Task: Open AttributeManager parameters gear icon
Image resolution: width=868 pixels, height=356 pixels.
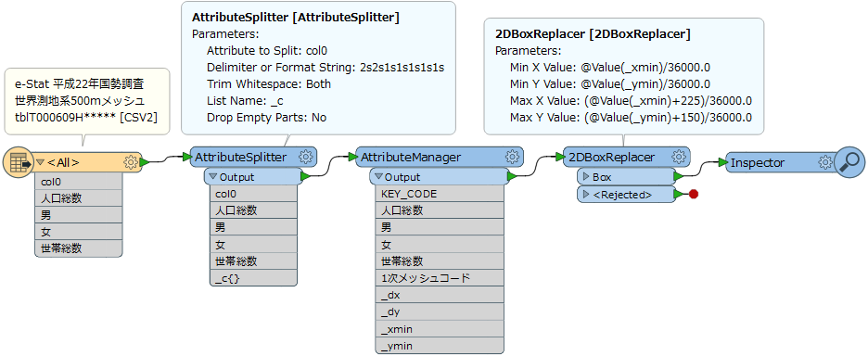Action: [x=512, y=157]
